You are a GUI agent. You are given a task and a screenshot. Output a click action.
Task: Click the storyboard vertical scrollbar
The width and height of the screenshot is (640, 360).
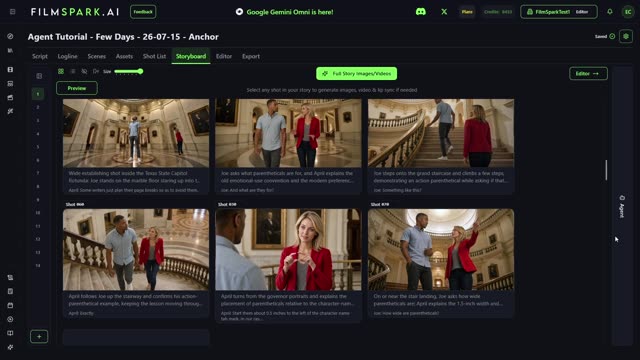tap(606, 170)
